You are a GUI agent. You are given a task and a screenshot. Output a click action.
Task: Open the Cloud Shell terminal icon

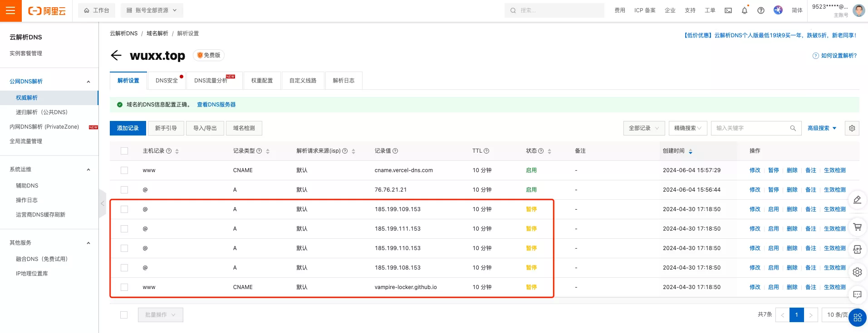click(x=728, y=10)
